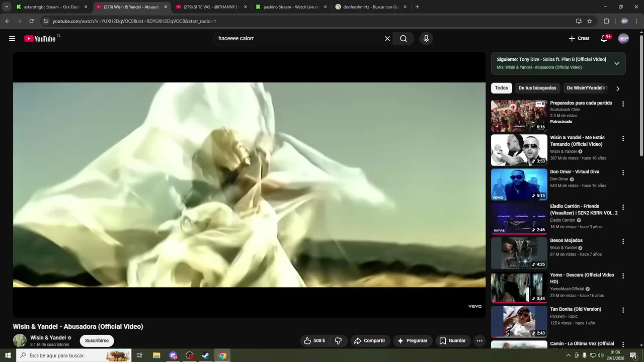Open options for Eladio Carrión Friends video
This screenshot has width=644, height=362.
[623, 207]
